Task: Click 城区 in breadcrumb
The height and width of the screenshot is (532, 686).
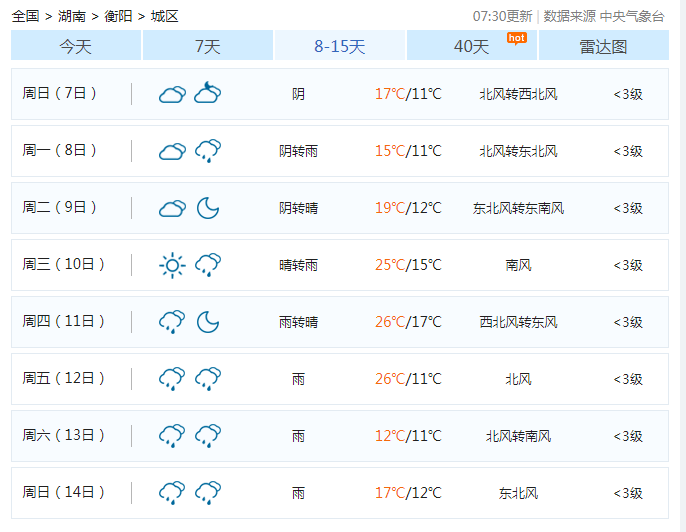Action: pyautogui.click(x=164, y=16)
